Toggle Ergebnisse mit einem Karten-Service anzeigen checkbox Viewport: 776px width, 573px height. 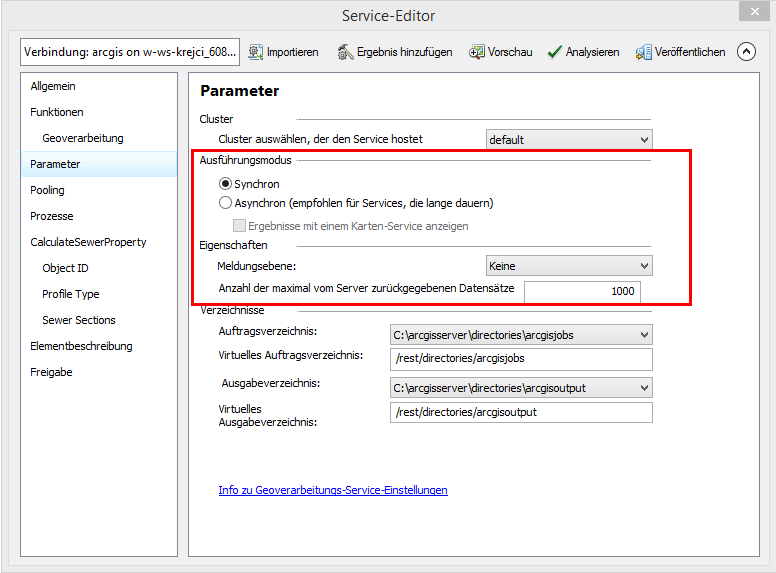pyautogui.click(x=240, y=226)
